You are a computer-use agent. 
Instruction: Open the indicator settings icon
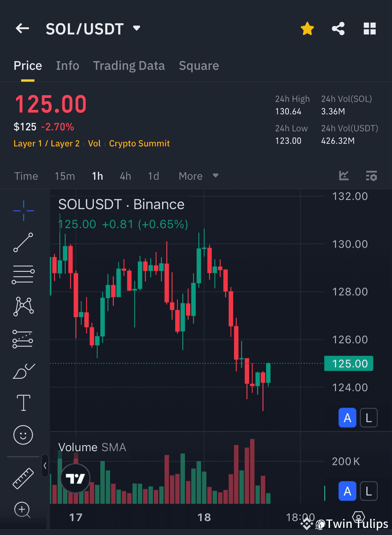click(372, 176)
